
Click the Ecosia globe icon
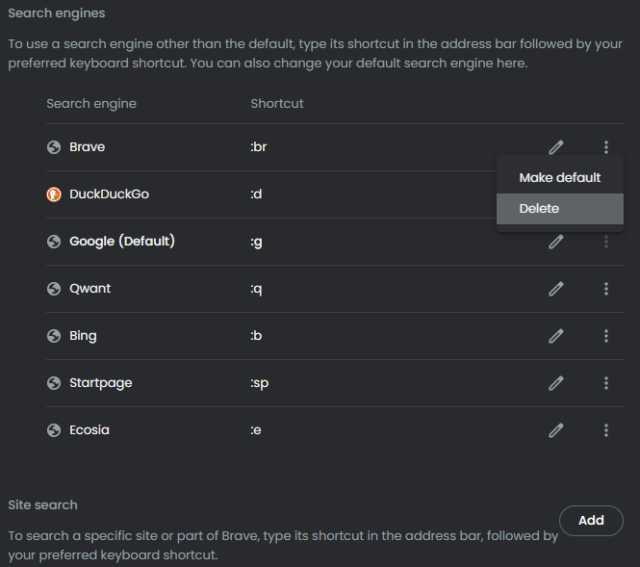tap(53, 430)
